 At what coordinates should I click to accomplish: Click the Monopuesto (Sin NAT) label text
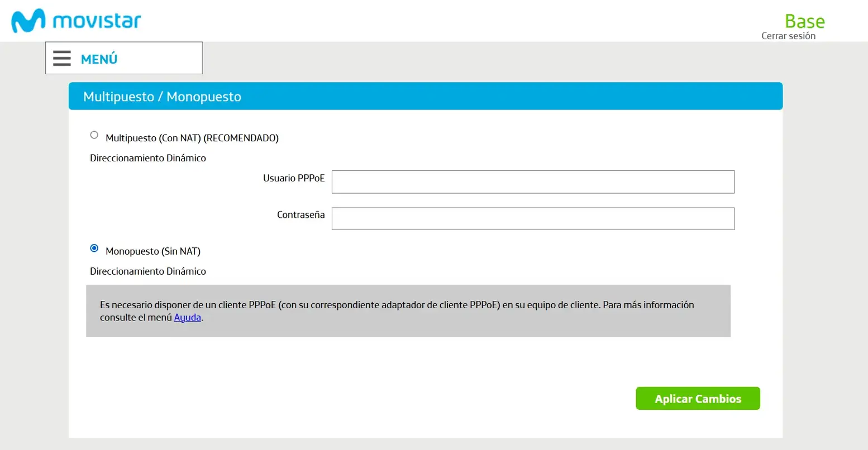tap(153, 251)
